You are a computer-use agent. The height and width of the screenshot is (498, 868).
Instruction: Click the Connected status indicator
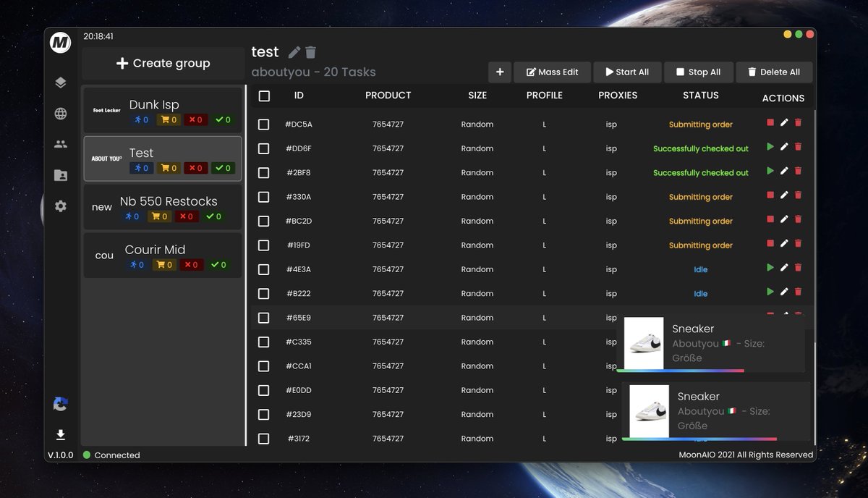pos(111,455)
